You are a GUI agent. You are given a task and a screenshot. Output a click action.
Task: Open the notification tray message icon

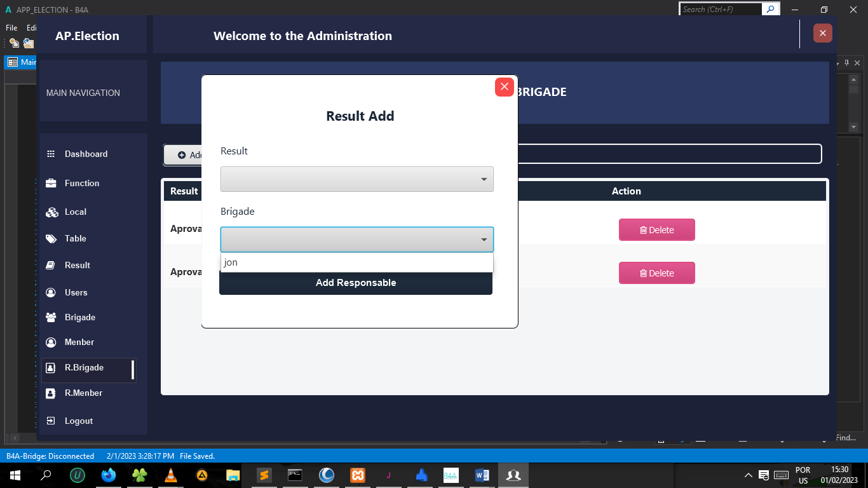[x=764, y=475]
